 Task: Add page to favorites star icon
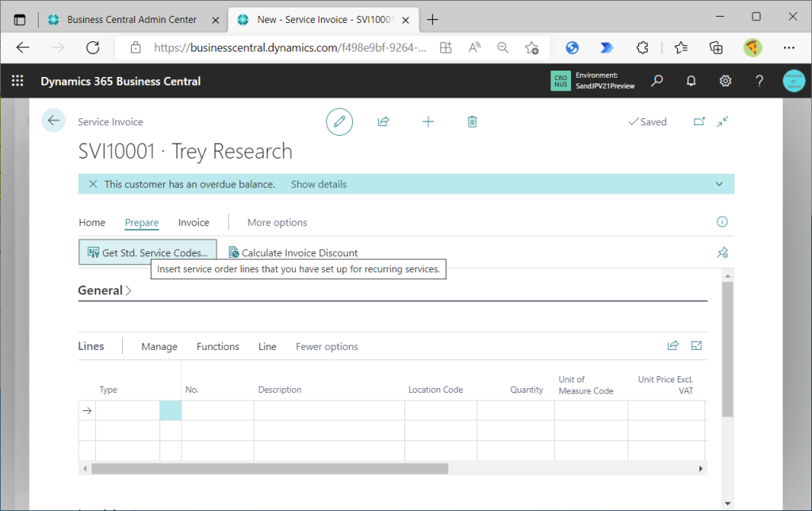tap(531, 48)
